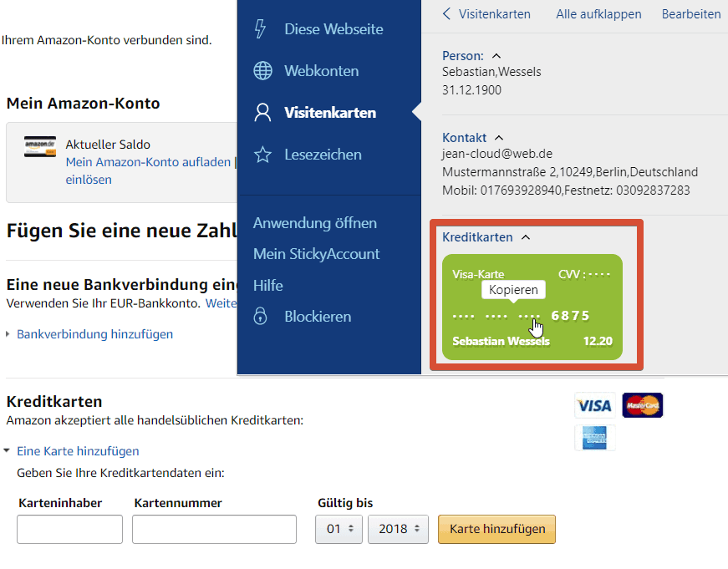
Task: Collapse the Kontakt section
Action: click(x=499, y=137)
